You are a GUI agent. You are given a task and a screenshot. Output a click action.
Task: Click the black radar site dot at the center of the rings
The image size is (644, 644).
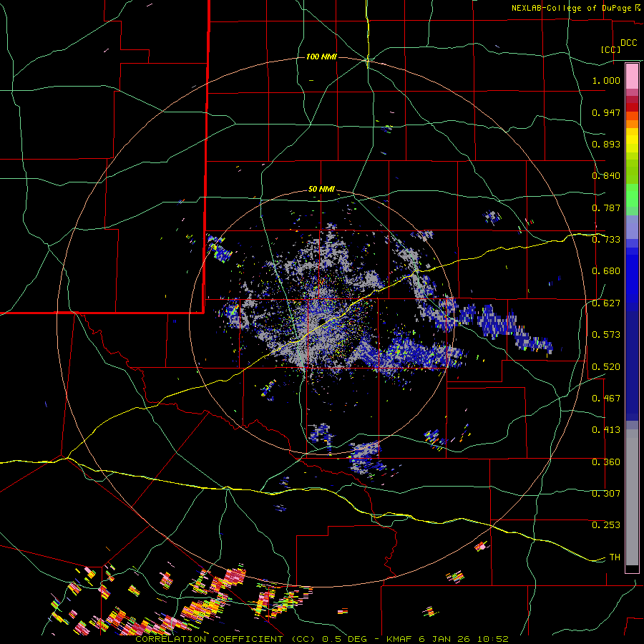322,321
